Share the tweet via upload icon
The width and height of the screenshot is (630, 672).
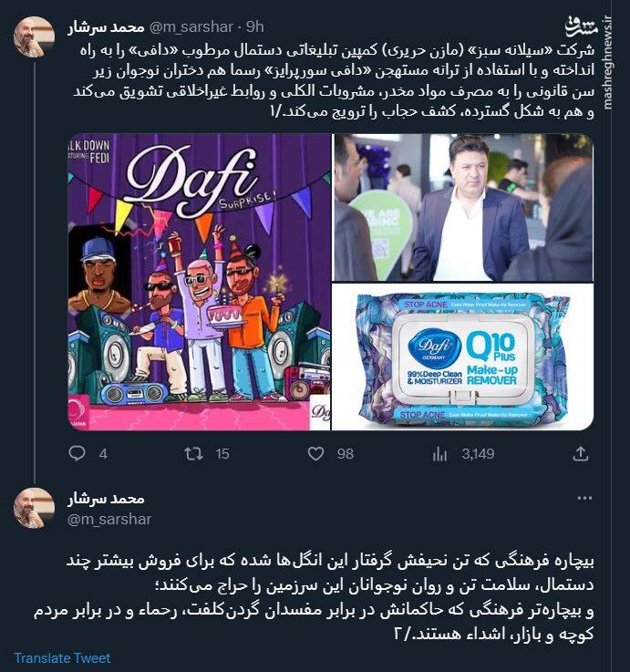(x=581, y=454)
